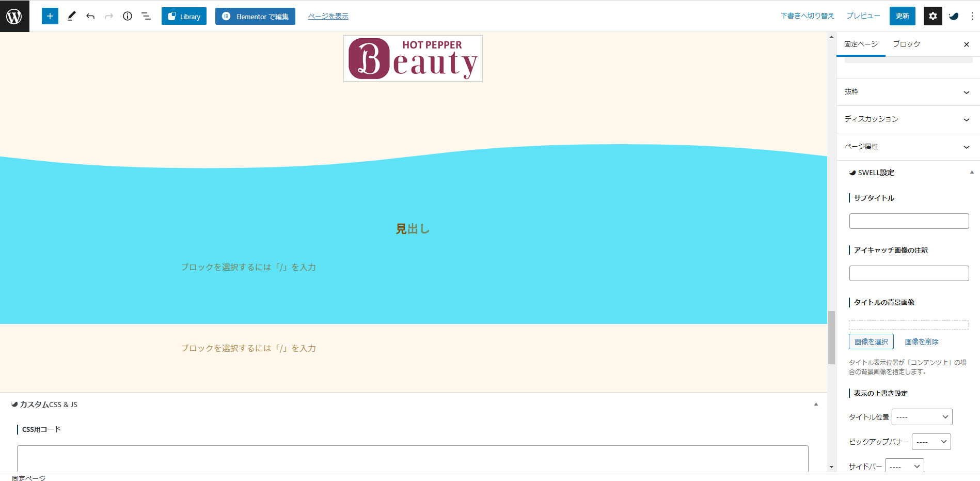This screenshot has width=980, height=481.
Task: Click the editor vertical scrollbar thumb
Action: (x=831, y=337)
